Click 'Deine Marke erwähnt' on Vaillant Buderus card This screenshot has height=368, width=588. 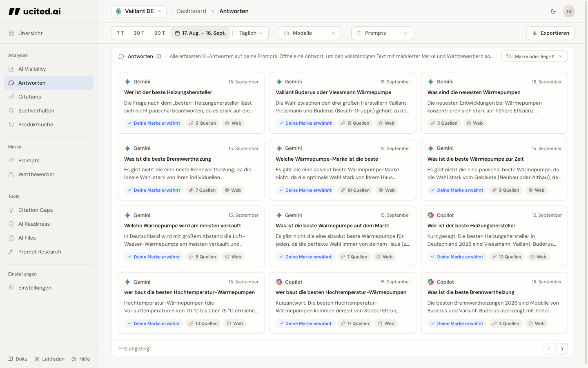click(x=305, y=123)
